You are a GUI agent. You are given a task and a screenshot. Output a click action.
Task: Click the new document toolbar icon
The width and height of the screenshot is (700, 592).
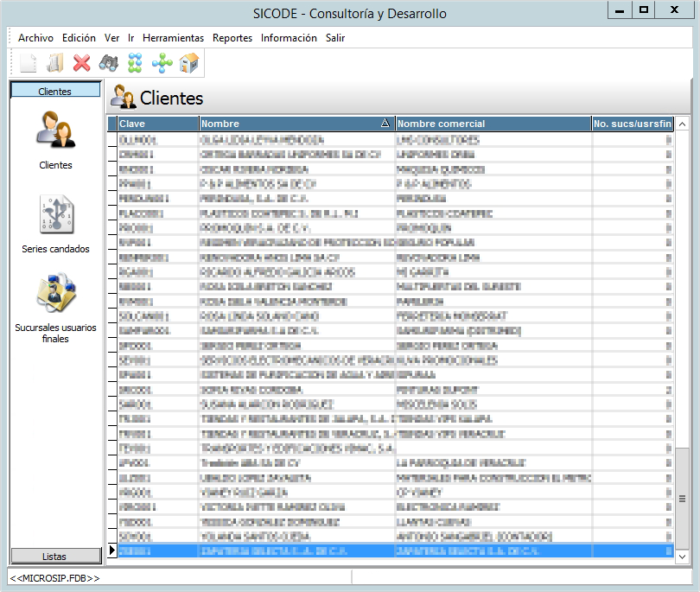(29, 62)
